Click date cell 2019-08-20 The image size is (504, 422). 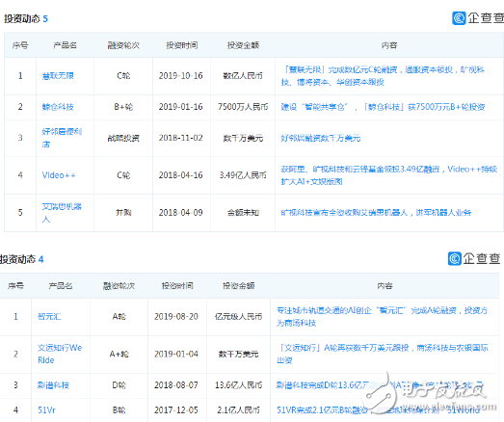[x=176, y=317]
